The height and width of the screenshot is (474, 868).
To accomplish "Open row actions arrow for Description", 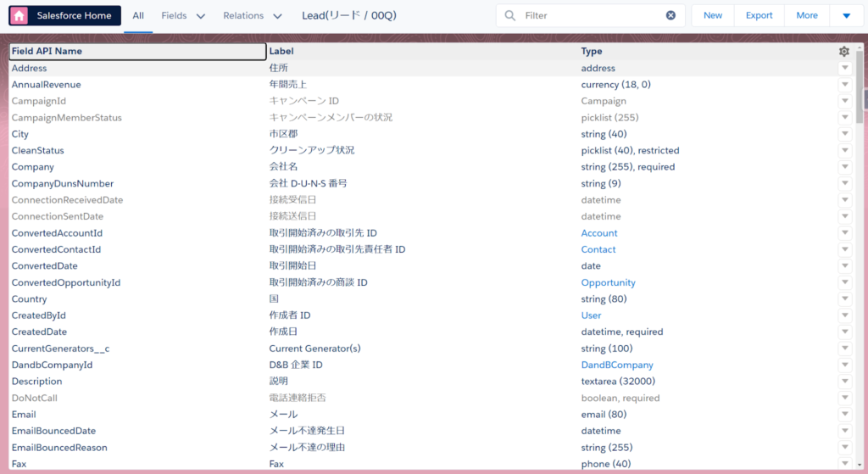I will pos(845,382).
